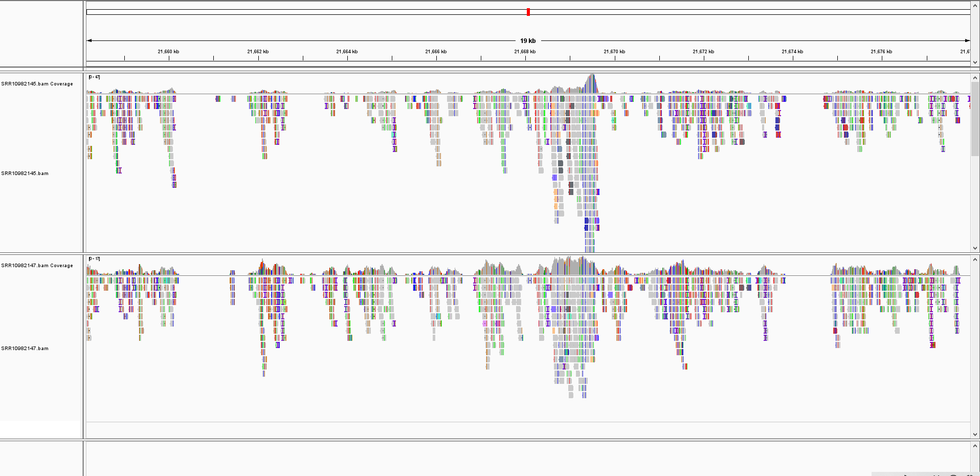Click the red locus marker on the chromosome ideogram

tap(528, 11)
